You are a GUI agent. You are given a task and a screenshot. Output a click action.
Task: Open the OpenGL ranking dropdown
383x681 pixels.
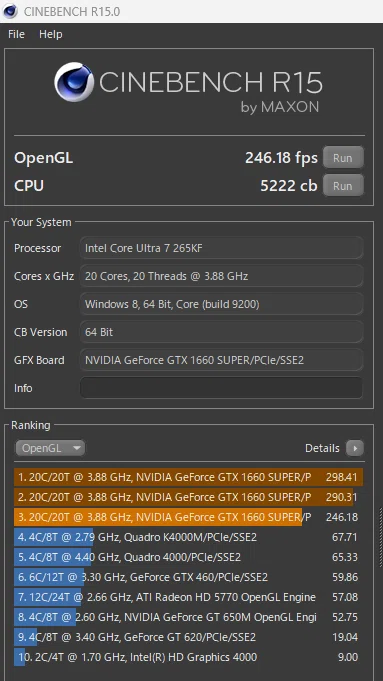(x=50, y=448)
